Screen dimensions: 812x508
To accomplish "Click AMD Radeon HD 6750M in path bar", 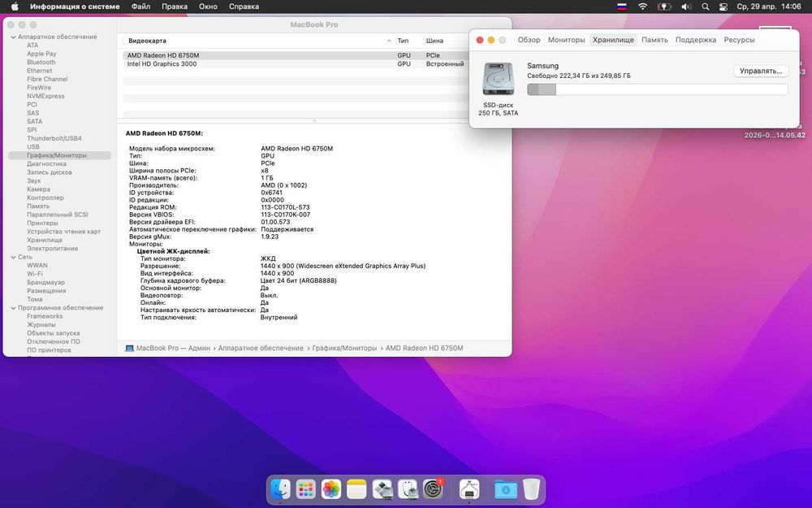I will pyautogui.click(x=424, y=349).
